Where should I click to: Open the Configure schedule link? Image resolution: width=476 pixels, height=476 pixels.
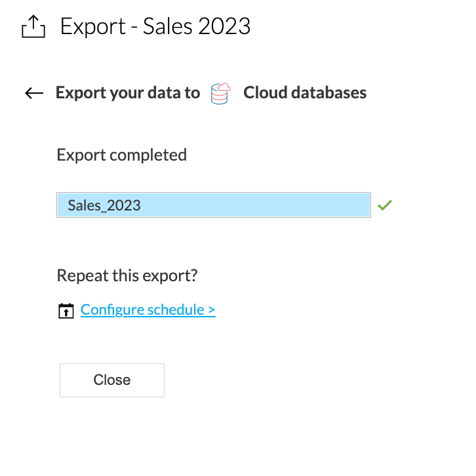[148, 309]
